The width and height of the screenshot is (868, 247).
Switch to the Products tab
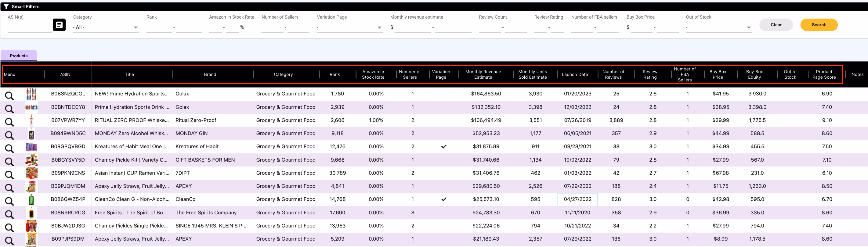point(19,56)
